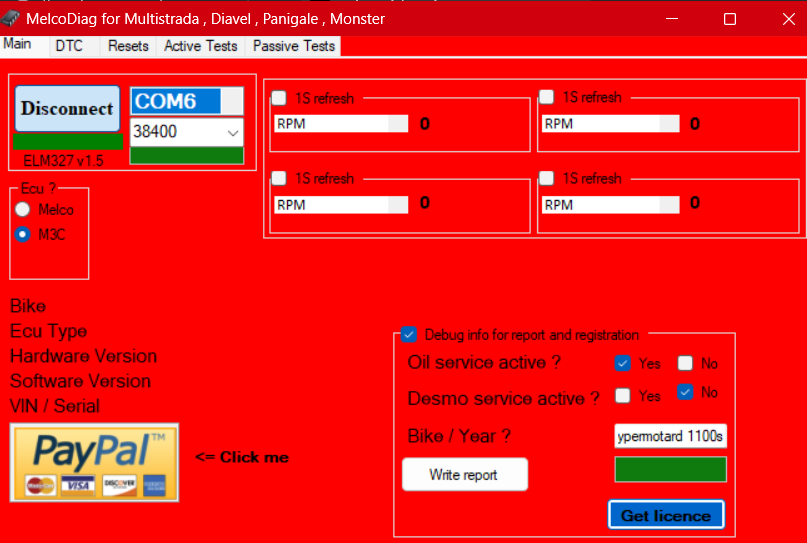The image size is (807, 543).
Task: Click the Write report button
Action: point(465,475)
